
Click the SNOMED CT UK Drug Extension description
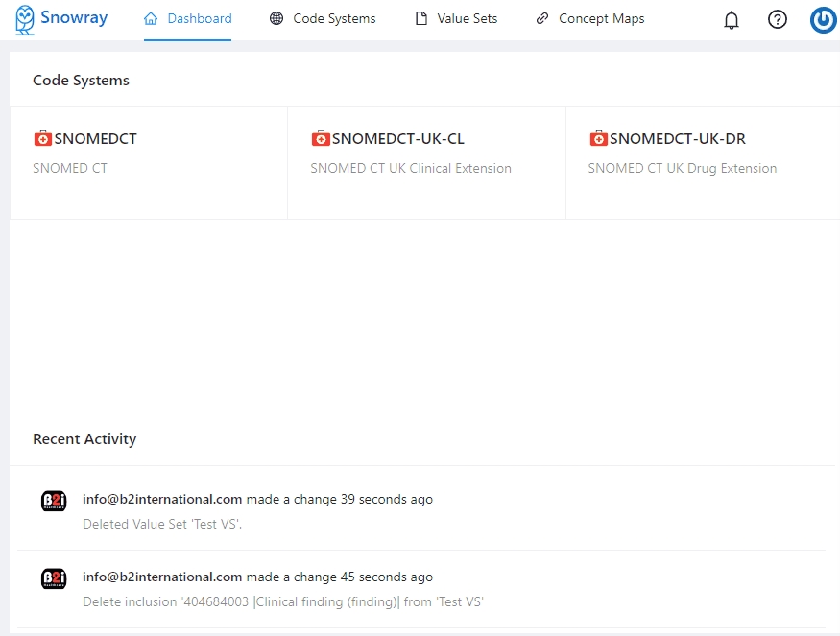[682, 169]
